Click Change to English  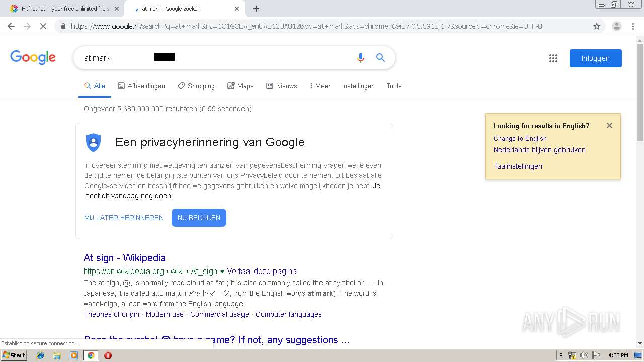click(x=520, y=138)
